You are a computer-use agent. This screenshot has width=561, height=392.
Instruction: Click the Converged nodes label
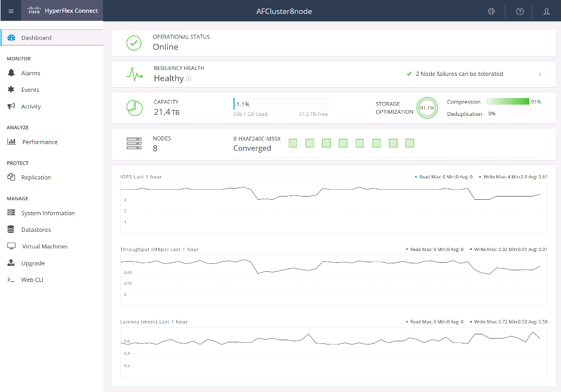coord(252,148)
